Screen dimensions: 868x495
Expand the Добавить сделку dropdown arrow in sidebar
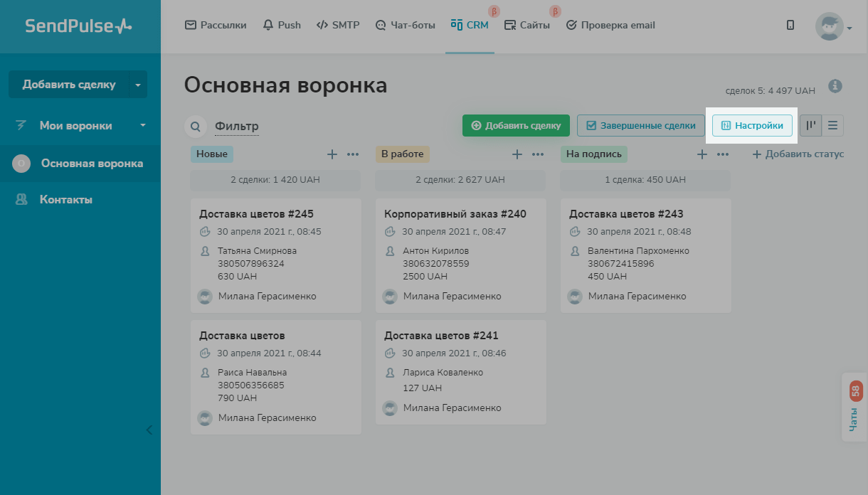(x=137, y=85)
